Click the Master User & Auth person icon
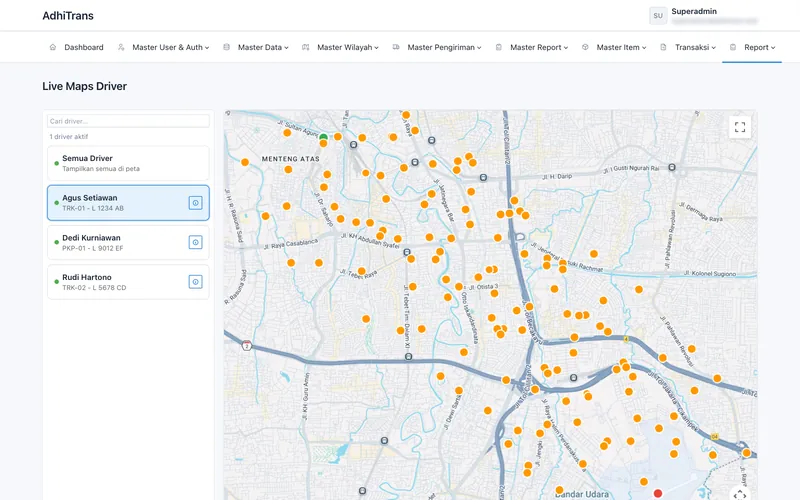Image resolution: width=800 pixels, height=500 pixels. pyautogui.click(x=121, y=47)
